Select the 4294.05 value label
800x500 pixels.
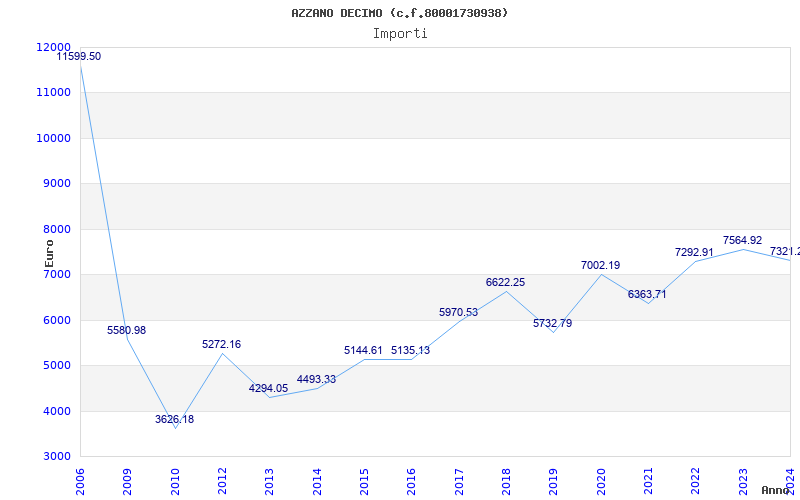(268, 389)
